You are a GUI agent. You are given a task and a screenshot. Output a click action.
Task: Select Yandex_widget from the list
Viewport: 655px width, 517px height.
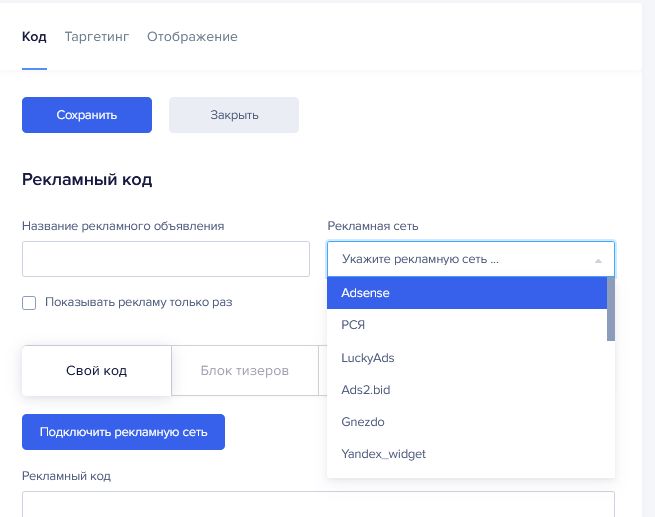coord(467,454)
